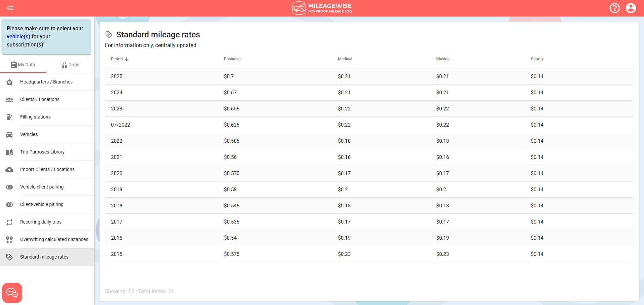The image size is (644, 305).
Task: Follow the vehicle(s) hyperlink in the notice
Action: tap(18, 36)
